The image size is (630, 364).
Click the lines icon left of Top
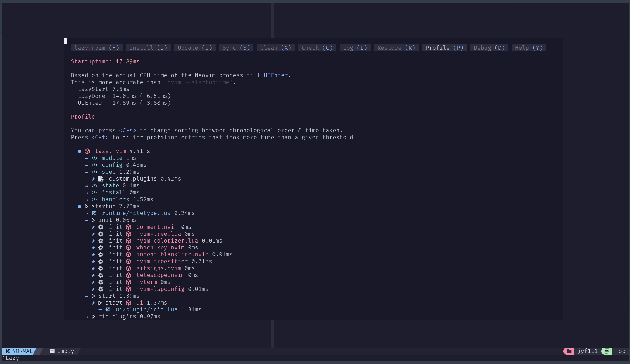click(607, 351)
